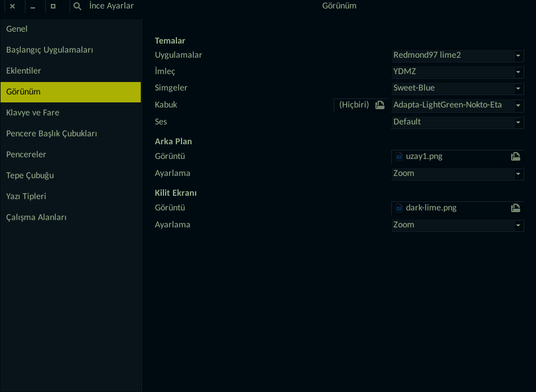Open the İmleç dropdown showing YDMZ
Screen dimensions: 536x392
(457, 71)
